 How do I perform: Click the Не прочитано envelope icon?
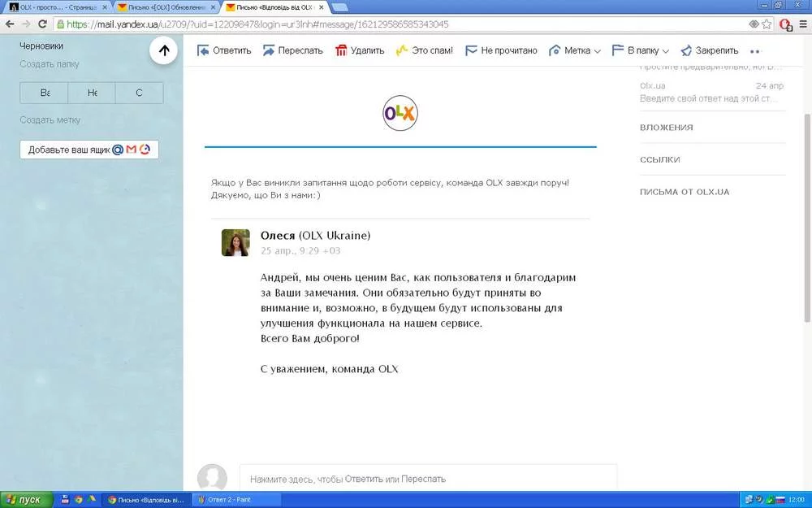tap(471, 50)
